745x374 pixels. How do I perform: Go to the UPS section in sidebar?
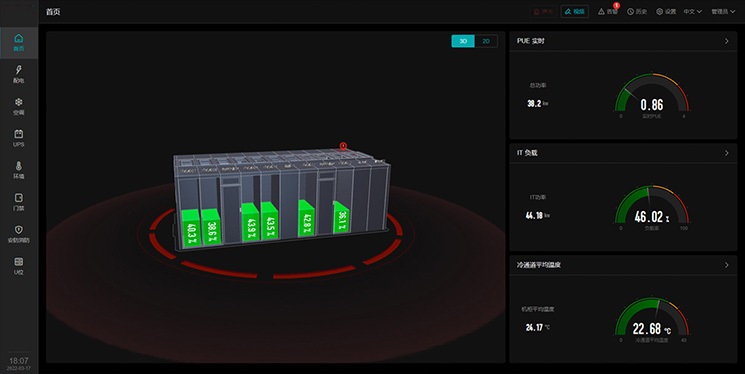coord(19,138)
